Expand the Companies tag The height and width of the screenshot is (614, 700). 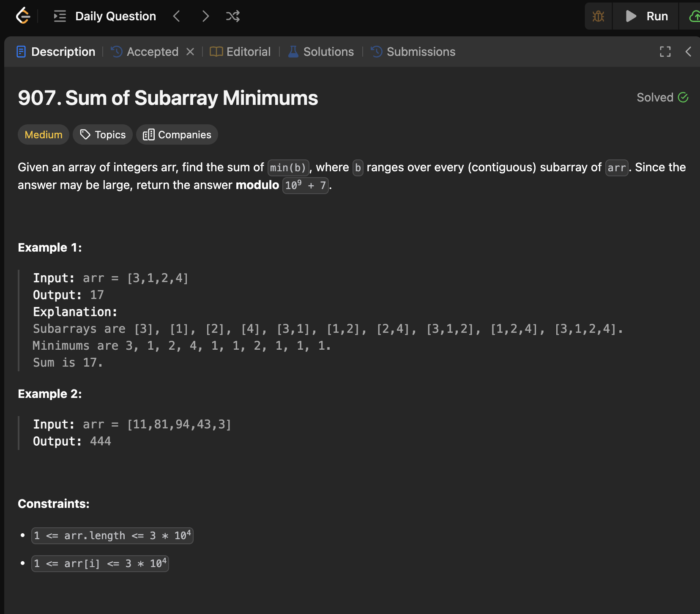tap(177, 134)
